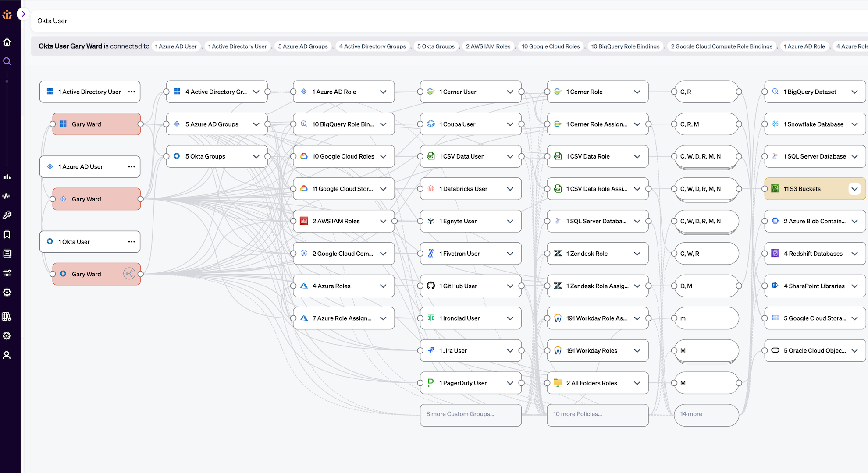Click share icon on Okta Gary Ward node
Screen dimensions: 868x473
point(129,274)
